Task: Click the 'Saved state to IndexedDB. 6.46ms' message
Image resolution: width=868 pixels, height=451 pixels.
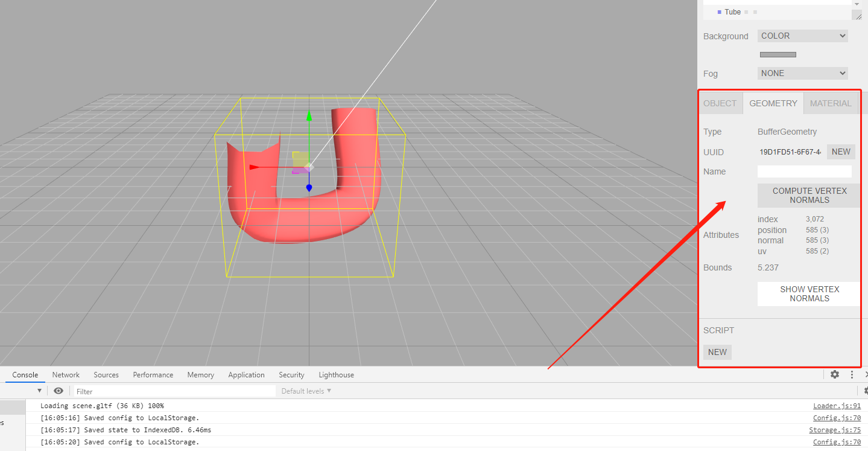Action: pyautogui.click(x=147, y=430)
